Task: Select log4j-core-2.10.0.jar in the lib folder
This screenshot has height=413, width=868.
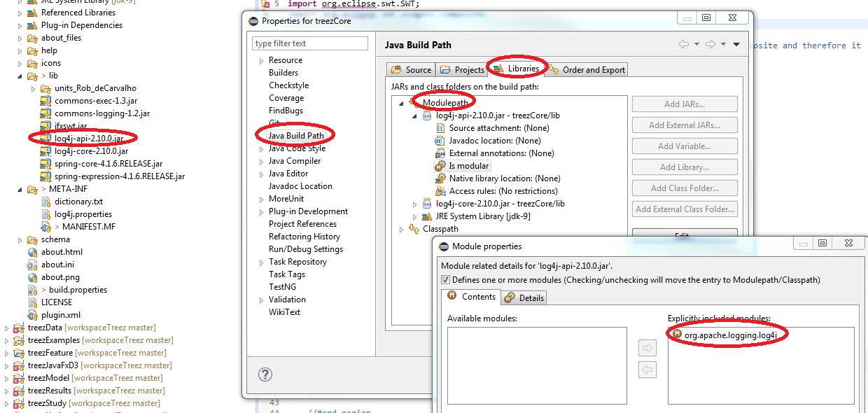Action: [91, 151]
